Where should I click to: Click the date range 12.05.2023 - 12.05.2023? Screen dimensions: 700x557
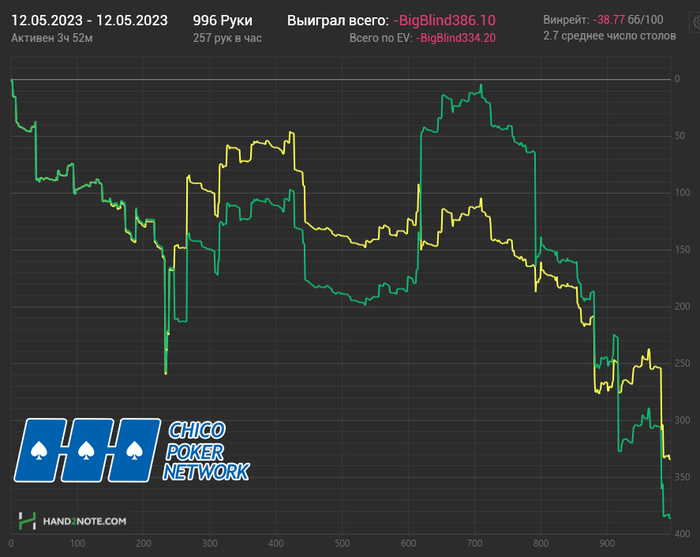coord(89,21)
